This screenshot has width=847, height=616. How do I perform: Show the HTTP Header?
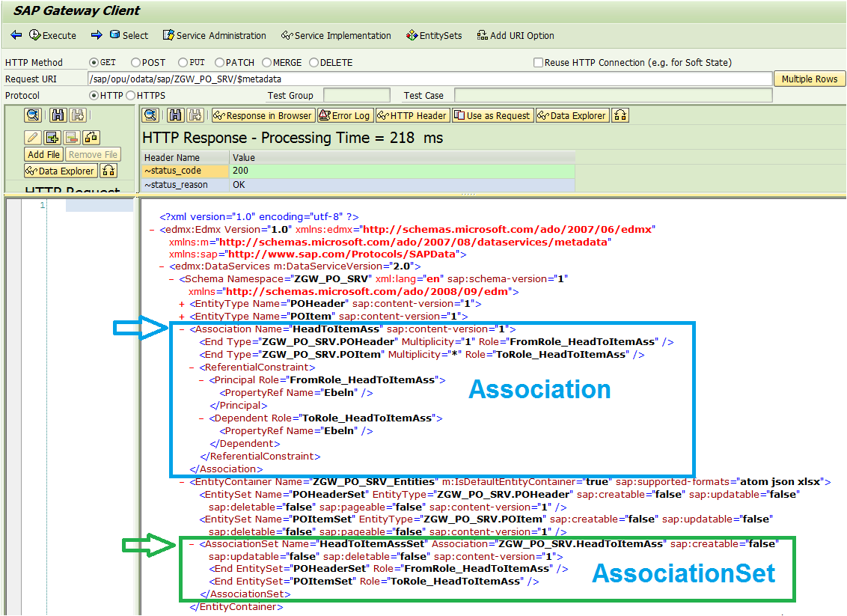coord(412,115)
